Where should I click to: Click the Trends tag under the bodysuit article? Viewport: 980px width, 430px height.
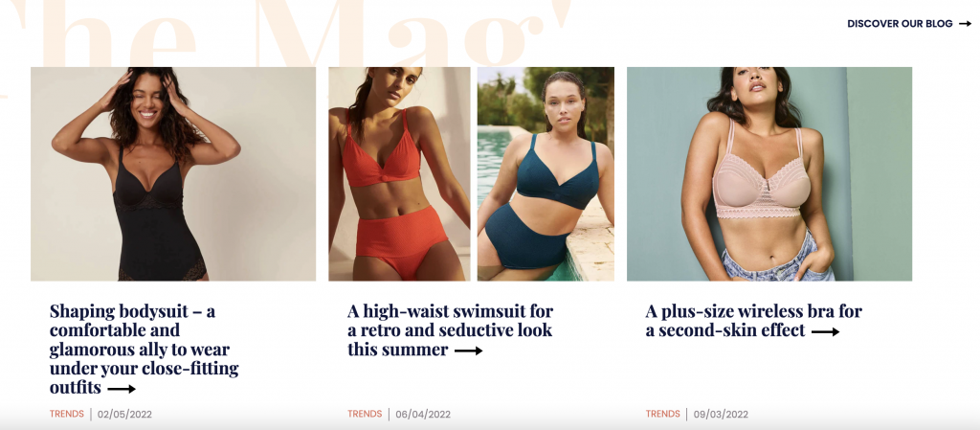(67, 414)
